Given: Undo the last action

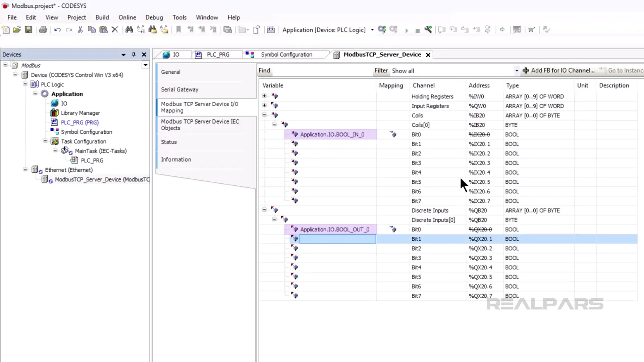Looking at the screenshot, I should pos(57,29).
